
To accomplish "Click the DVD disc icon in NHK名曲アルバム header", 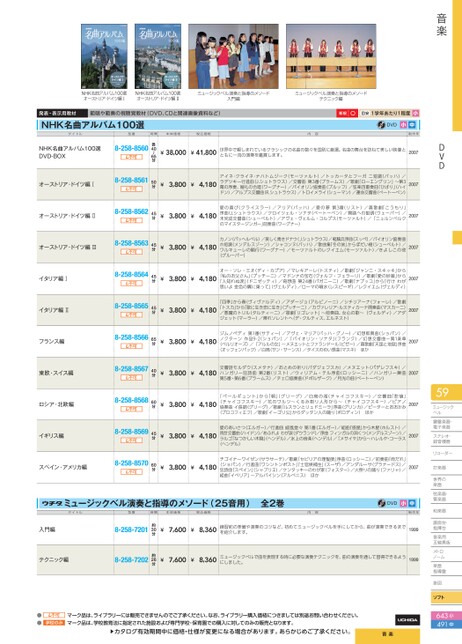I will point(381,124).
